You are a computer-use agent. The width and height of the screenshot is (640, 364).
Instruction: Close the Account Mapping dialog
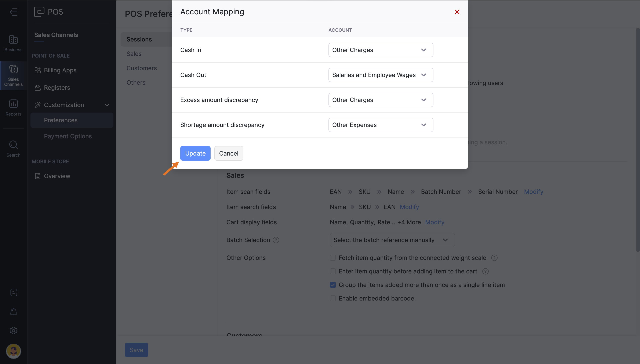coord(457,12)
